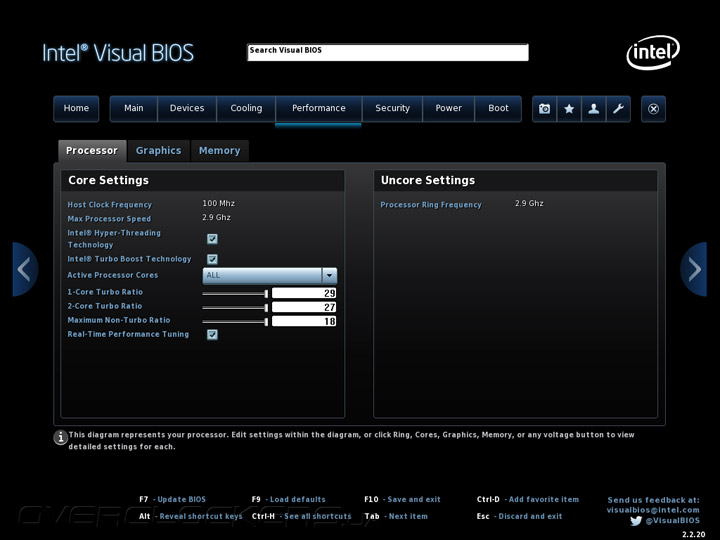This screenshot has width=720, height=540.
Task: Click Ctrl-D Add favorite item
Action: point(528,499)
